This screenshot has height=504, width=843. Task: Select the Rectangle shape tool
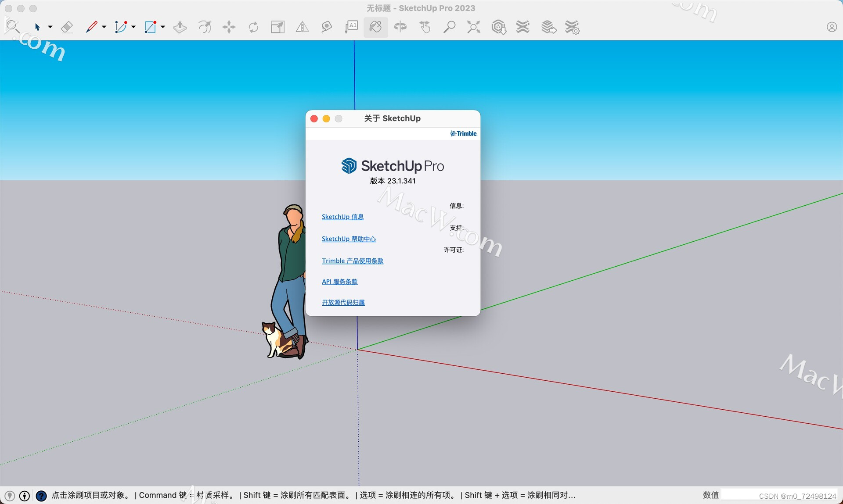(151, 27)
